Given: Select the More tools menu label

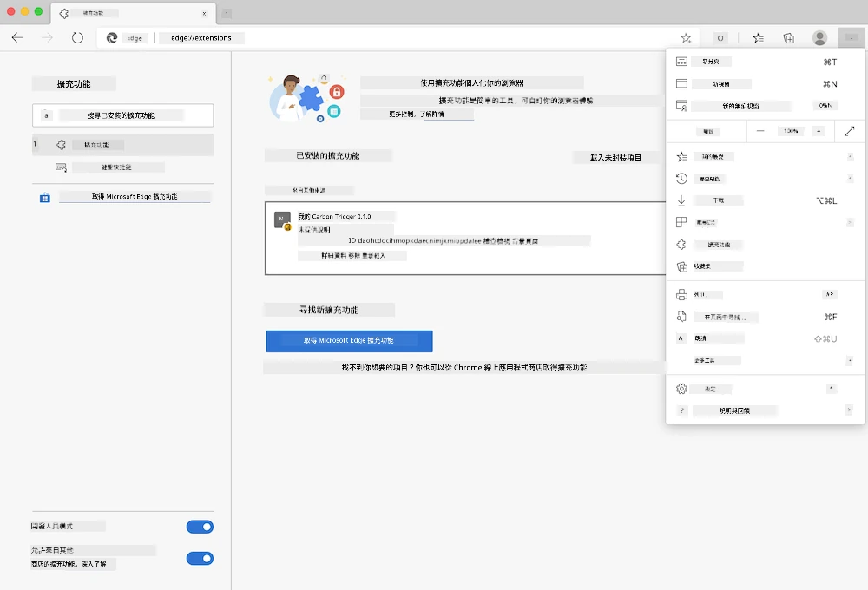Looking at the screenshot, I should 705,360.
